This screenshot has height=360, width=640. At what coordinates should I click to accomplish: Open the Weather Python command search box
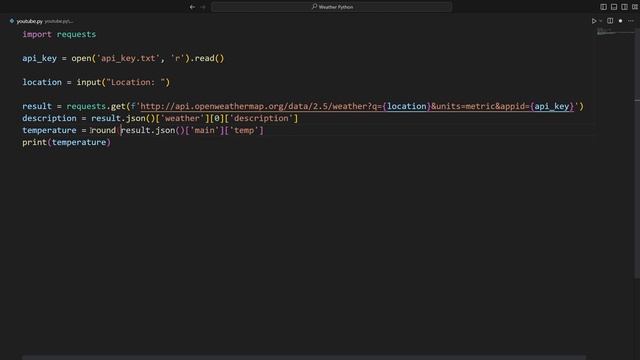(331, 7)
